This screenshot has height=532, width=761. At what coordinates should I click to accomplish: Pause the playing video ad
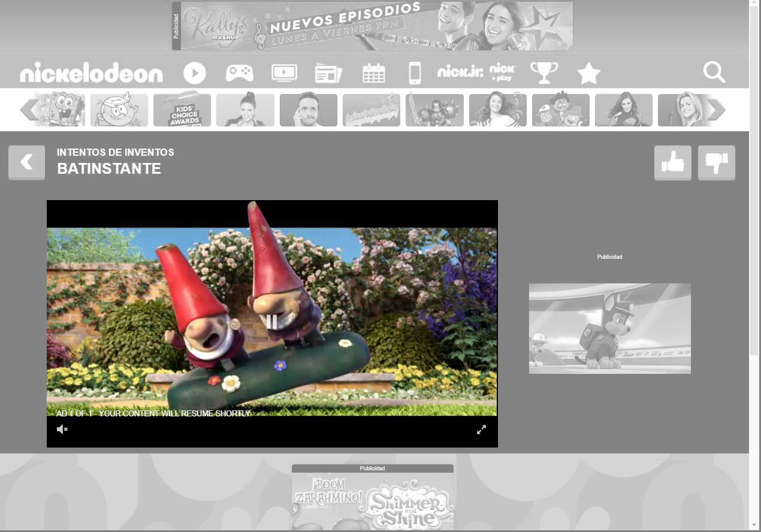pyautogui.click(x=272, y=322)
